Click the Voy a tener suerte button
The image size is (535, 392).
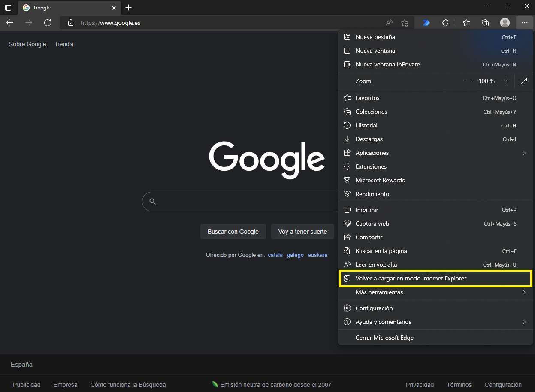pyautogui.click(x=302, y=232)
